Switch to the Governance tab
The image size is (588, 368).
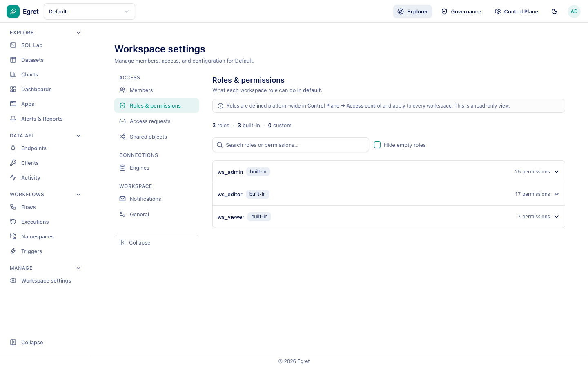click(461, 11)
